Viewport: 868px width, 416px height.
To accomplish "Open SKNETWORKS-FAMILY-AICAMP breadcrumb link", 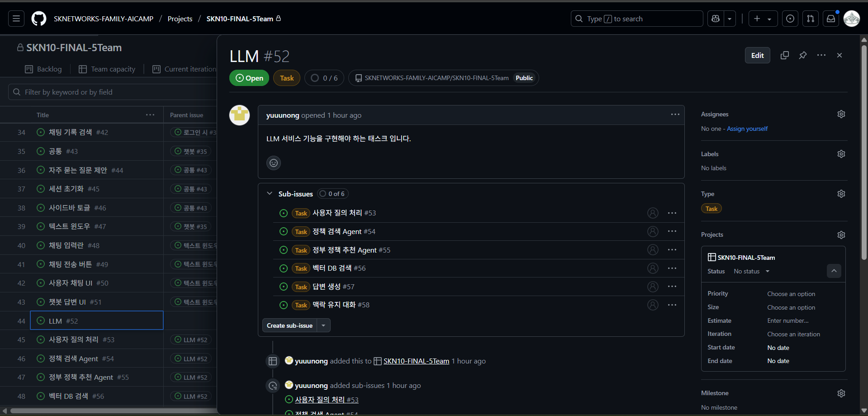I will [x=104, y=19].
